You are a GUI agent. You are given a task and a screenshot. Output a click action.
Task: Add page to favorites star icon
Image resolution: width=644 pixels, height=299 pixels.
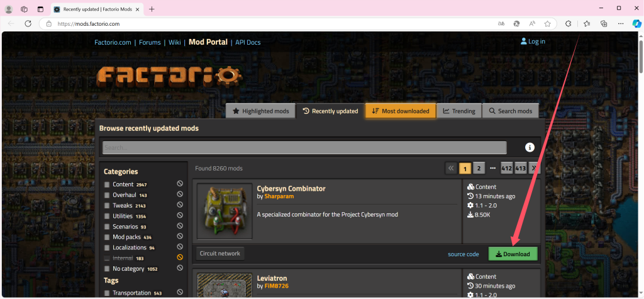click(548, 24)
